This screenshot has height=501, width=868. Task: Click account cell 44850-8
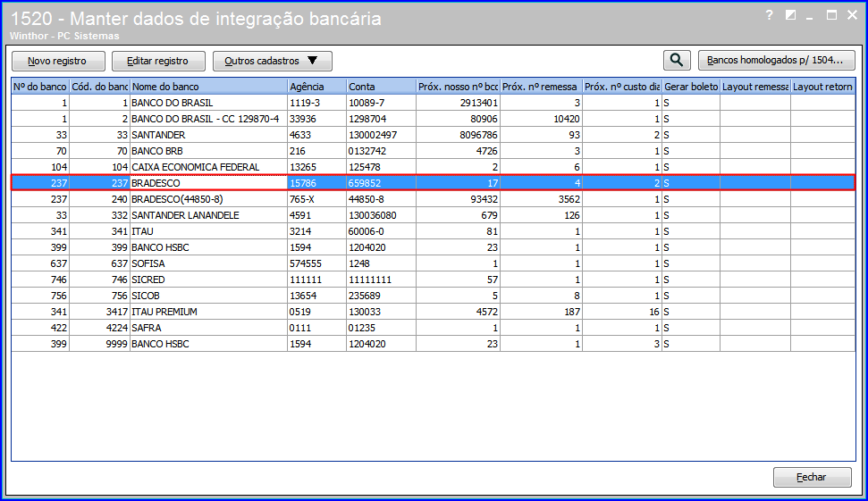pos(381,199)
